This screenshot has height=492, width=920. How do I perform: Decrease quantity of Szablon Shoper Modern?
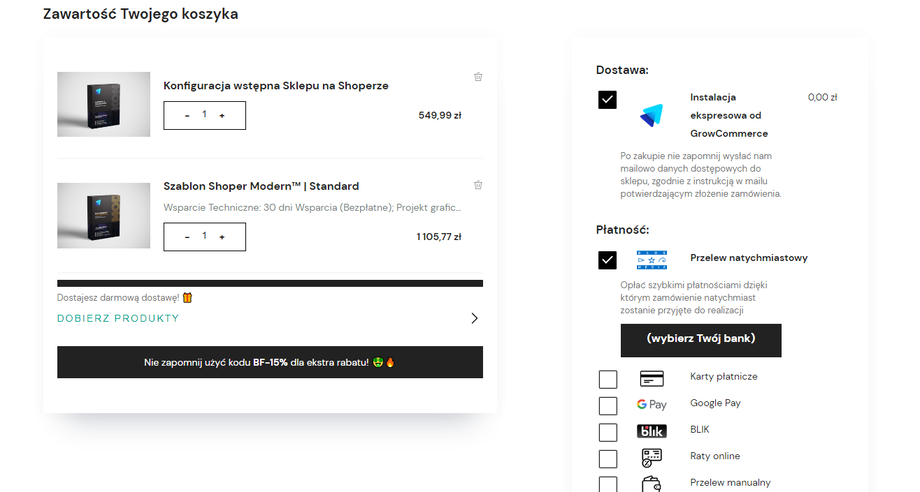[187, 237]
